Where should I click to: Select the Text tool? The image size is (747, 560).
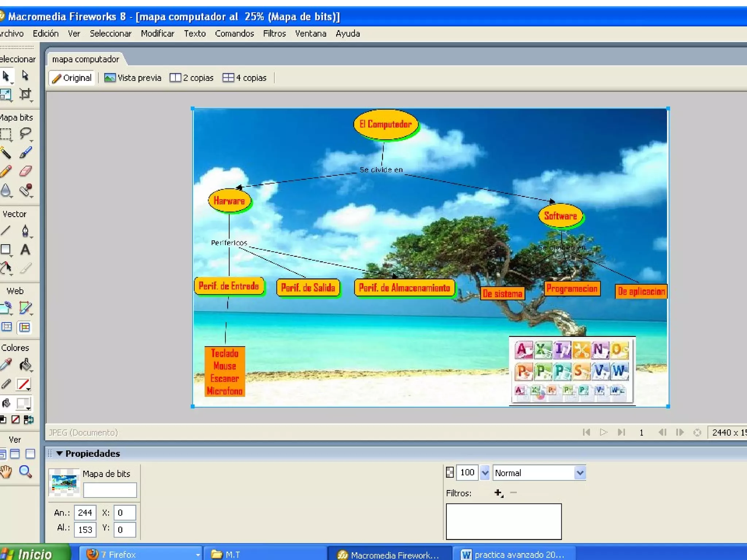[x=25, y=250]
